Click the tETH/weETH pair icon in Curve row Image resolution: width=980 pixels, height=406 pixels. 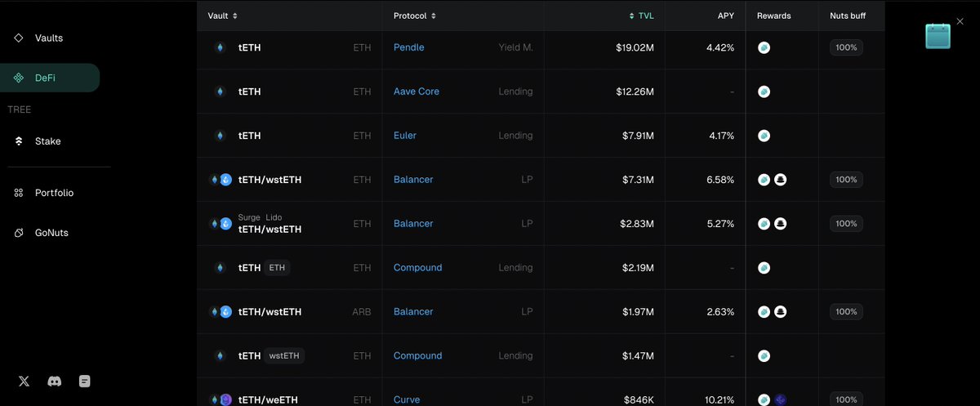[x=222, y=399]
